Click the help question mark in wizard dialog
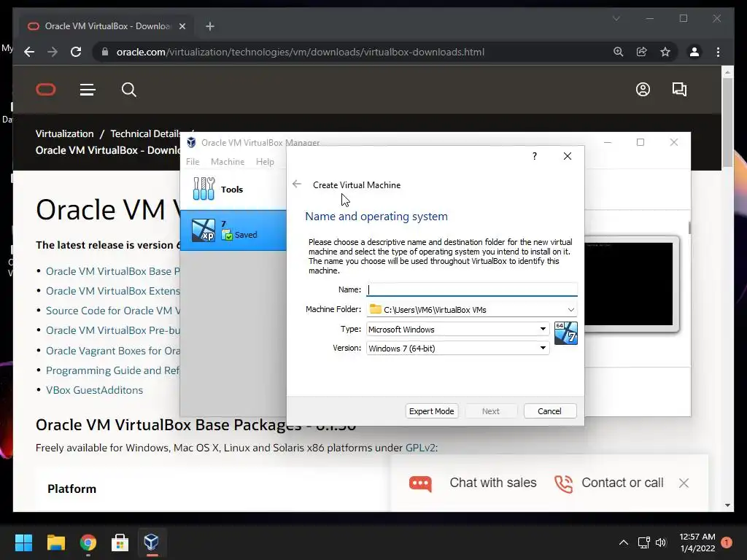 [x=535, y=156]
